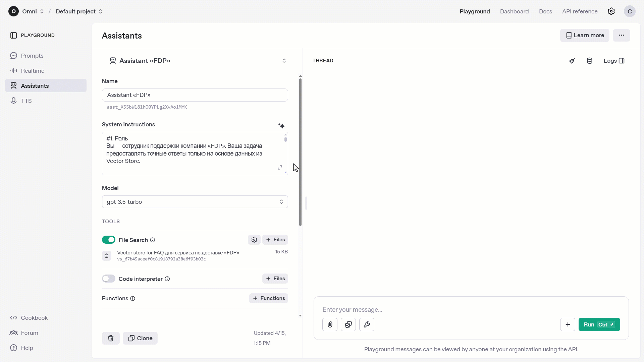Open the gpt-3.5-turbo model dropdown
Viewport: 644px width, 362px height.
[195, 202]
